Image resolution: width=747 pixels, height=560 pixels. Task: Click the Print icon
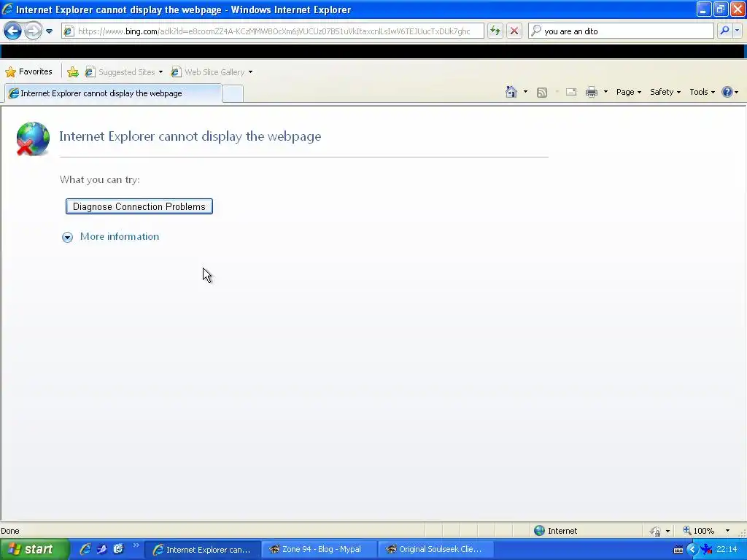pos(591,92)
